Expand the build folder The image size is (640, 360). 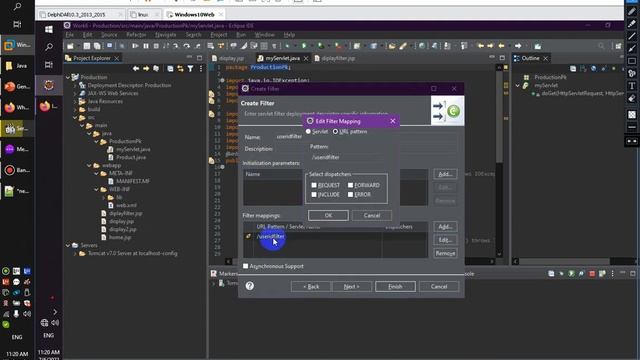[x=75, y=109]
